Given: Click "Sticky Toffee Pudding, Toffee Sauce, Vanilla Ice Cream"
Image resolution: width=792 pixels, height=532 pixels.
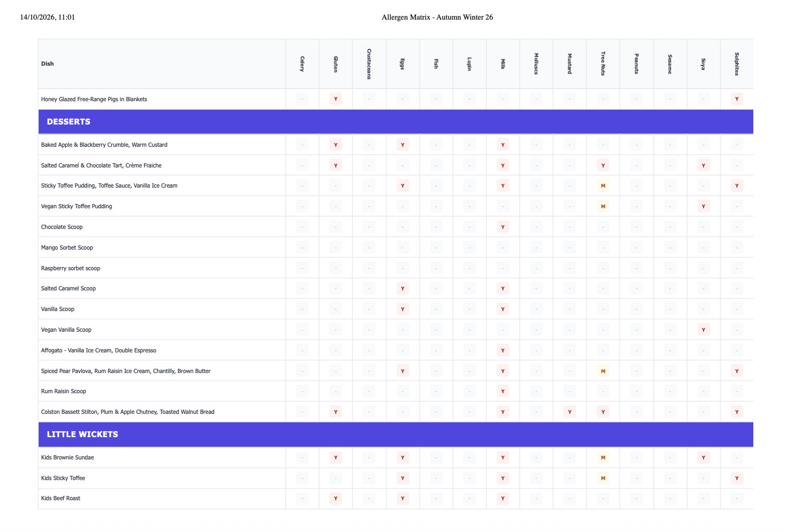Looking at the screenshot, I should [109, 185].
